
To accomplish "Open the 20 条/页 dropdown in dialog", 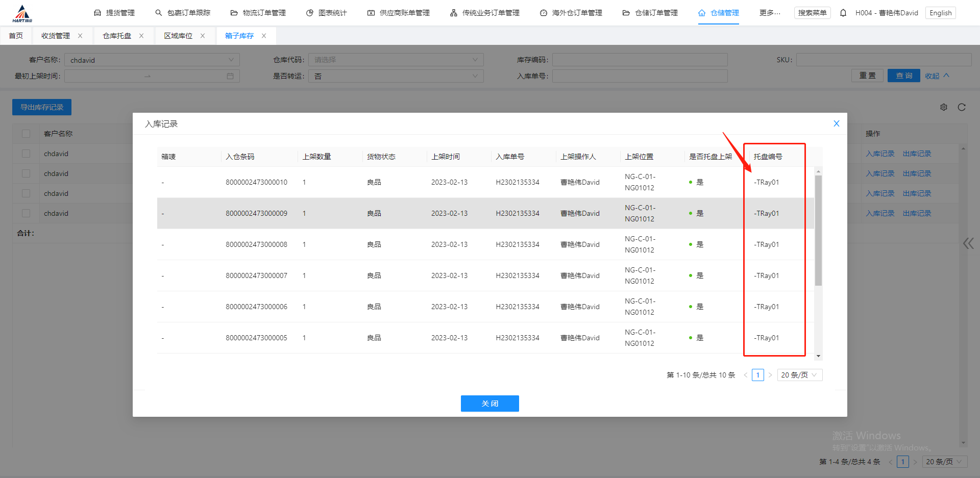I will (x=799, y=375).
